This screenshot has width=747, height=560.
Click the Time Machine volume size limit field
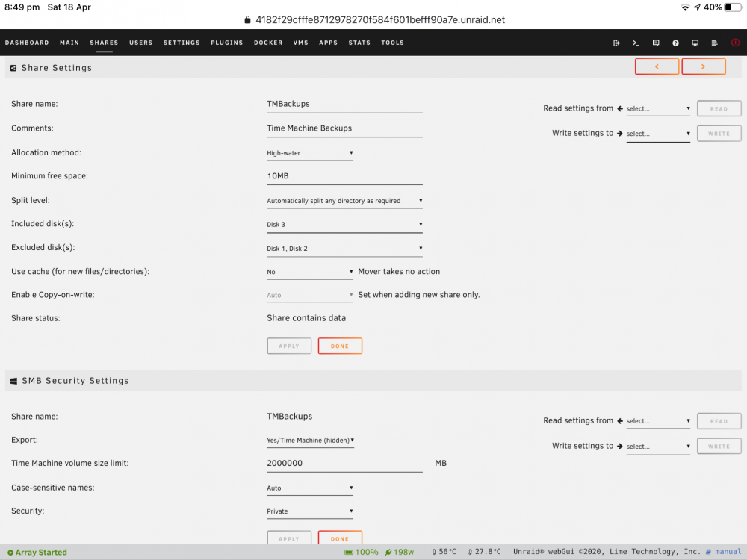(x=344, y=464)
